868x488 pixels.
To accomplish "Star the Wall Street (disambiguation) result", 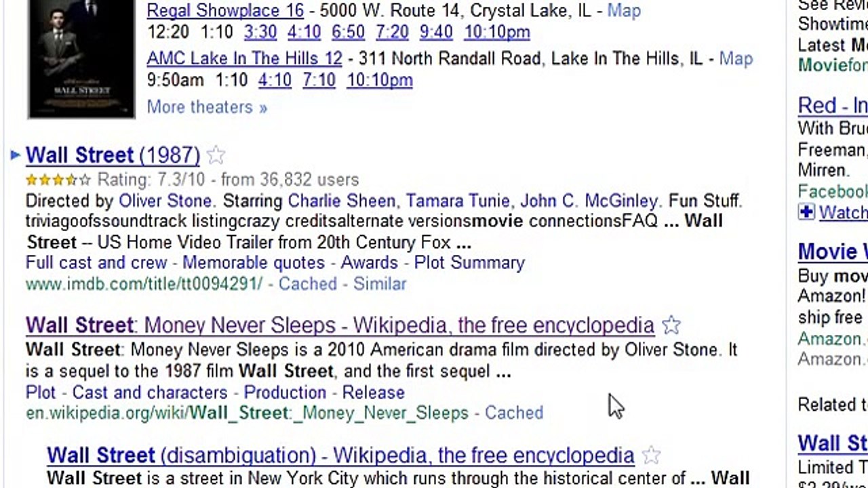I will [651, 455].
